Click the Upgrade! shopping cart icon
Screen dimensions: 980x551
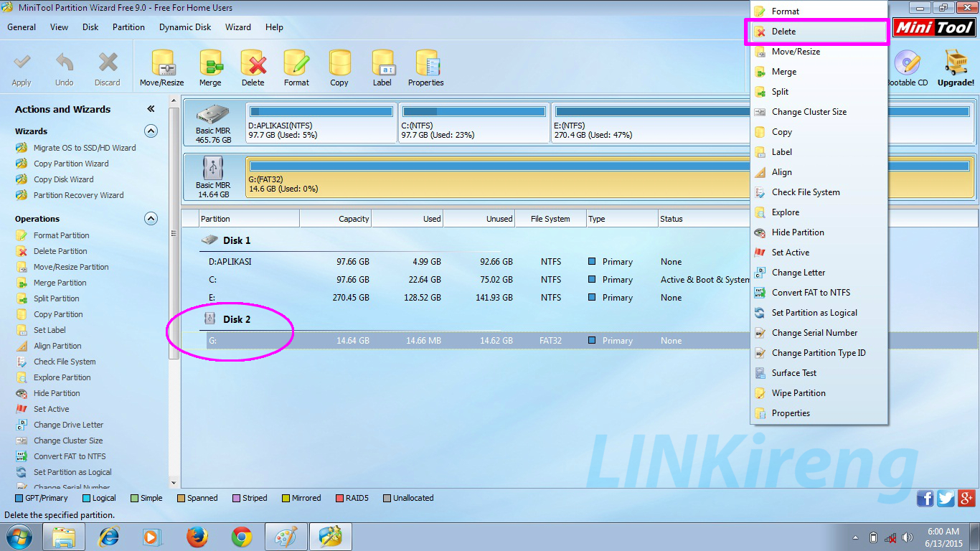[956, 63]
